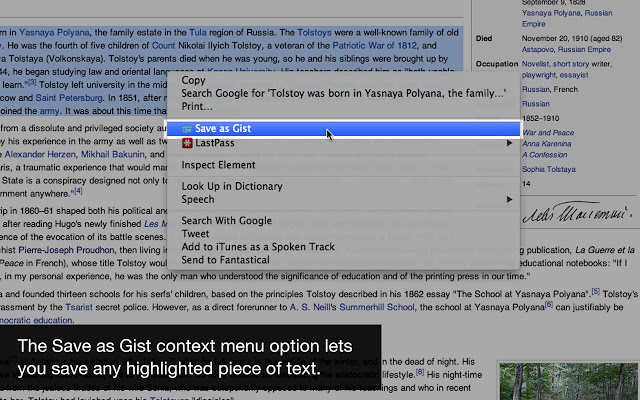This screenshot has width=640, height=400.
Task: Open the Tsarist link
Action: pos(79,307)
